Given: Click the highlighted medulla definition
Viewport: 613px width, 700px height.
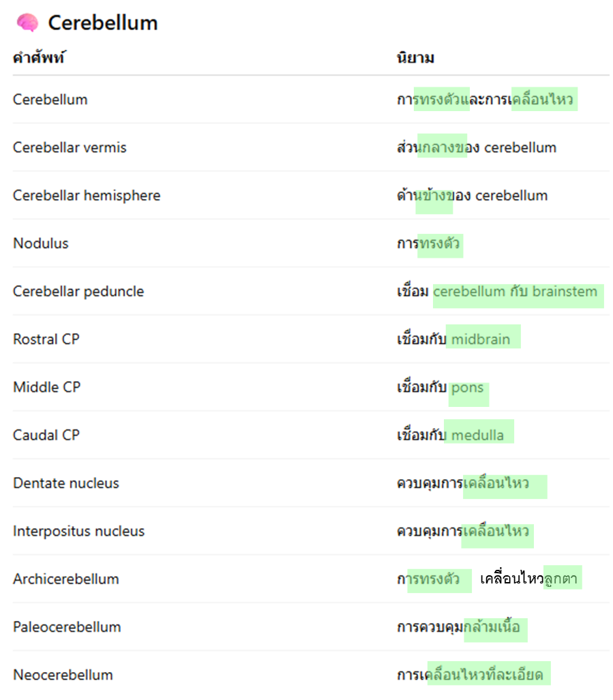Looking at the screenshot, I should 478,435.
